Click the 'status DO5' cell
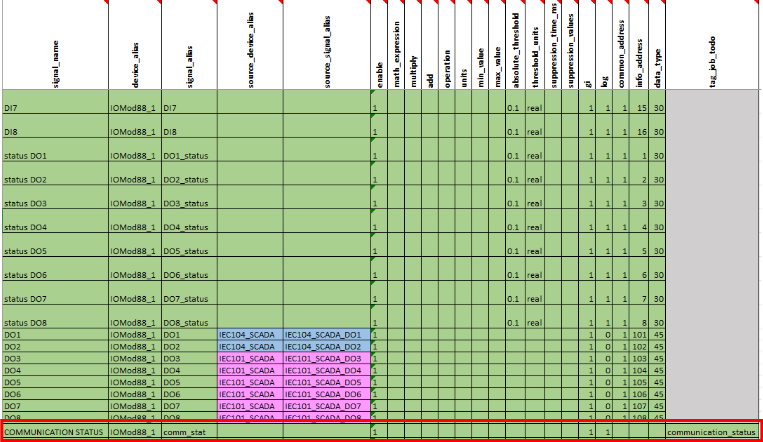The image size is (763, 442). click(55, 245)
